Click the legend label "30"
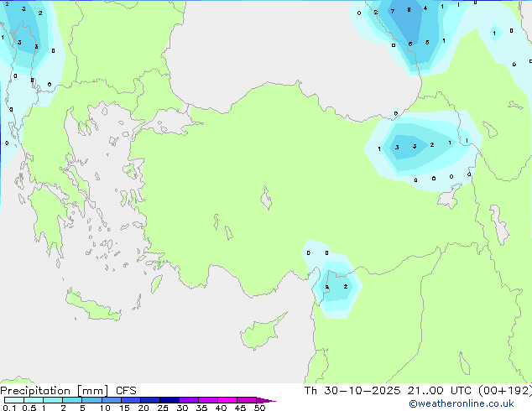The height and width of the screenshot is (411, 532). click(x=182, y=408)
